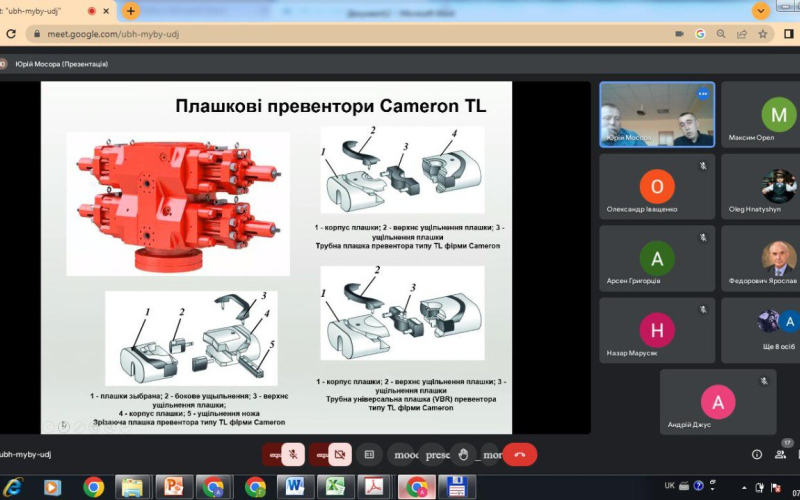Open the Meeting details info icon
Image resolution: width=800 pixels, height=500 pixels.
757,454
